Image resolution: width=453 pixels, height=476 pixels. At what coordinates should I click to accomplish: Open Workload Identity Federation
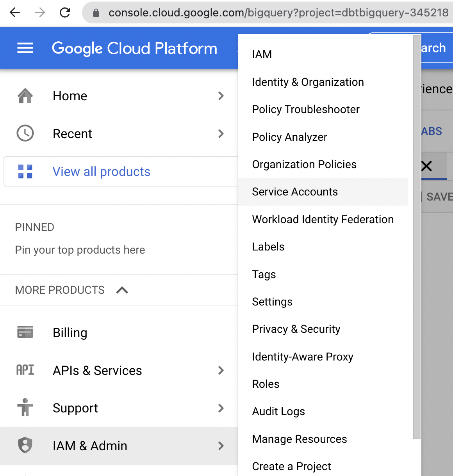click(323, 219)
